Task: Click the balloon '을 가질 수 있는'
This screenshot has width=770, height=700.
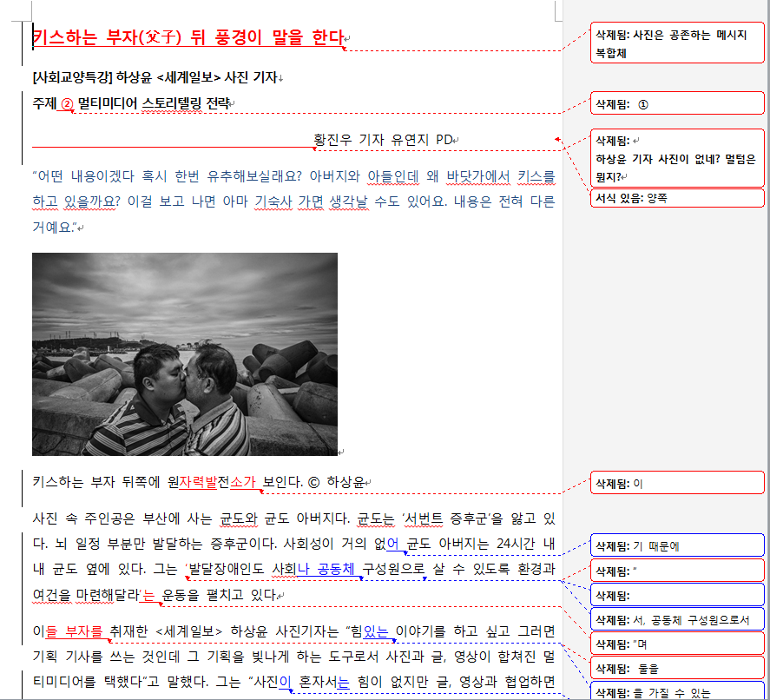Action: tap(677, 691)
